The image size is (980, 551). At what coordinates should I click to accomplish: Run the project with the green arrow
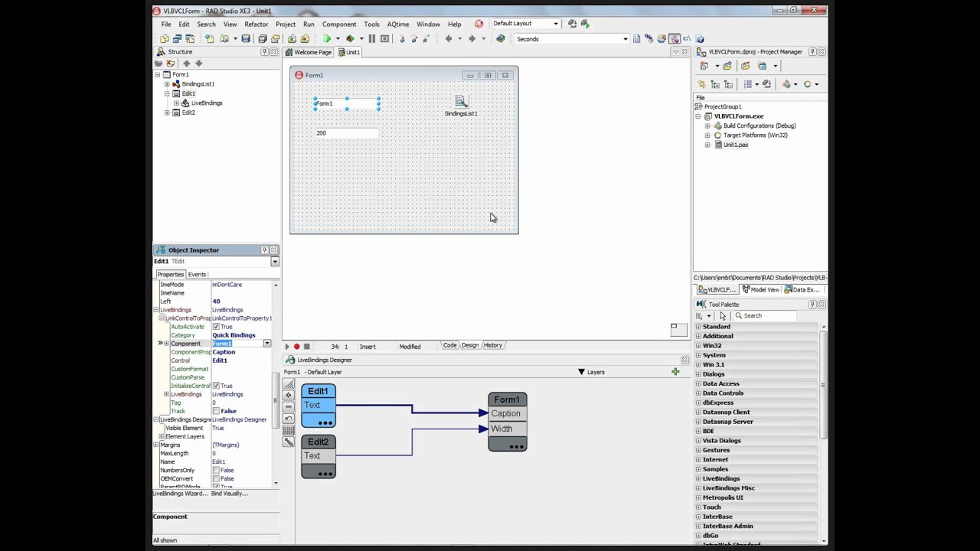(x=327, y=39)
